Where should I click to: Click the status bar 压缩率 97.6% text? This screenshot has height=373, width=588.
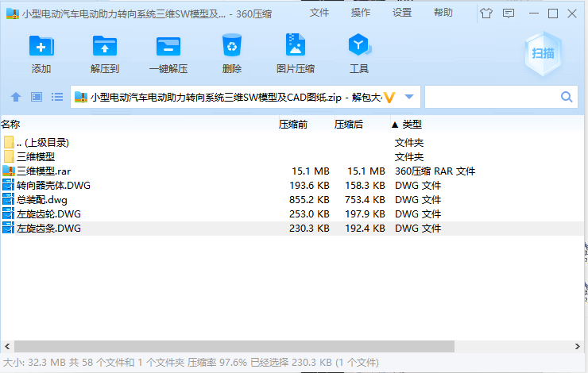217,363
